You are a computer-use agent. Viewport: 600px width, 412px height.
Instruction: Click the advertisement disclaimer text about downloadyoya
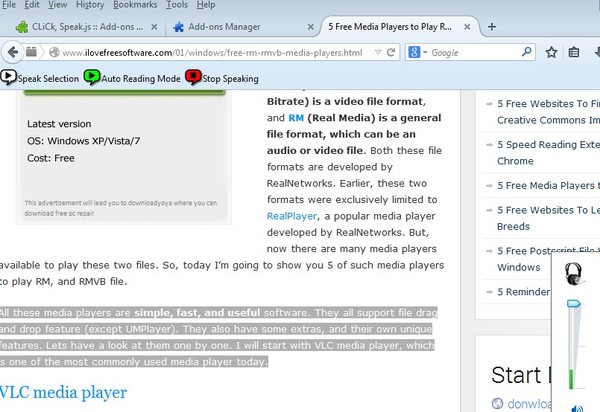(121, 208)
